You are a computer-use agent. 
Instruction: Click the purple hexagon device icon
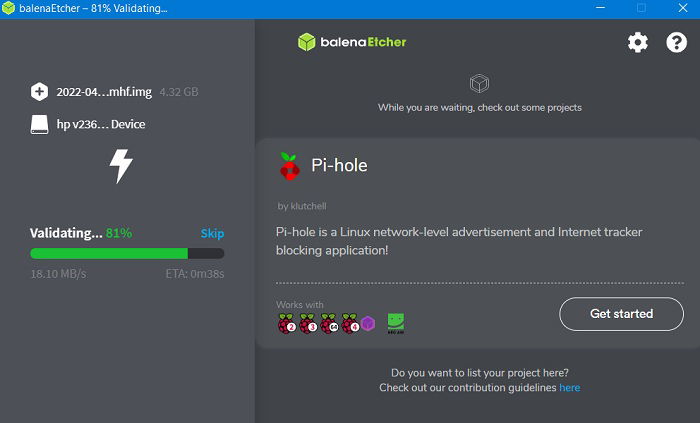tap(368, 323)
